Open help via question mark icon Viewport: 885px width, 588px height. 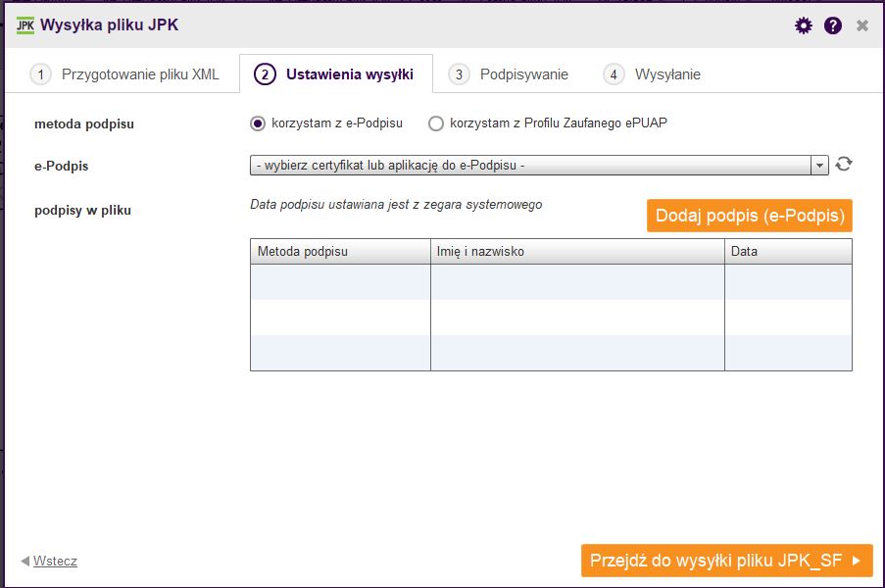(832, 25)
